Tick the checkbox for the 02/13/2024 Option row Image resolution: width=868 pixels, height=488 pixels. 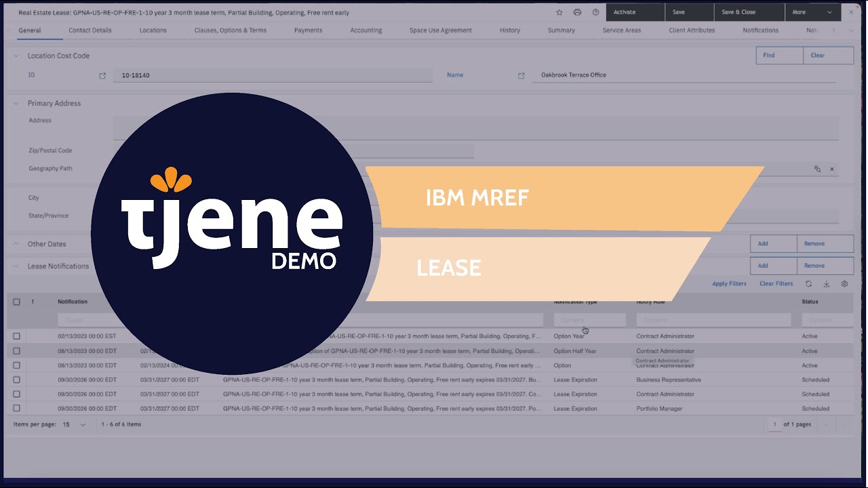(17, 365)
